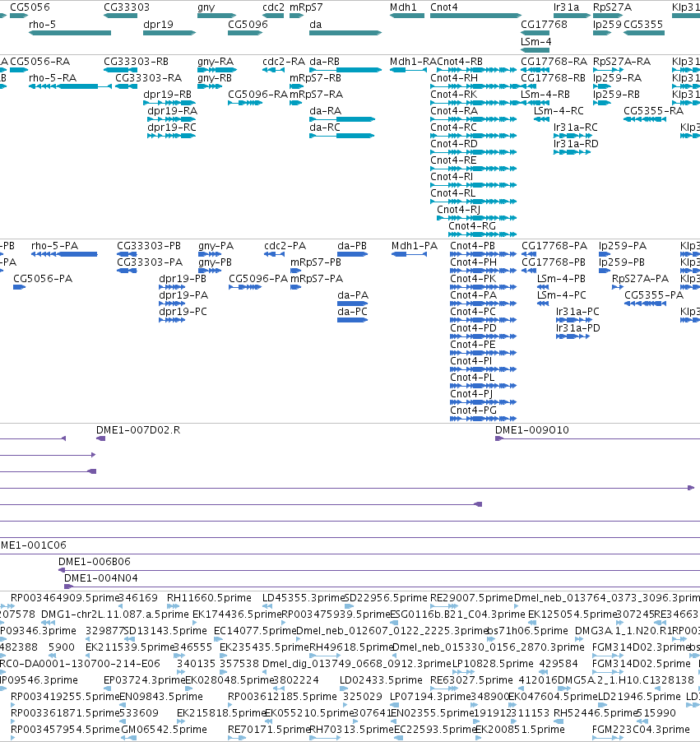Viewport: 700px width, 742px height.
Task: Open transcript CG5355-RA
Action: pos(654,111)
